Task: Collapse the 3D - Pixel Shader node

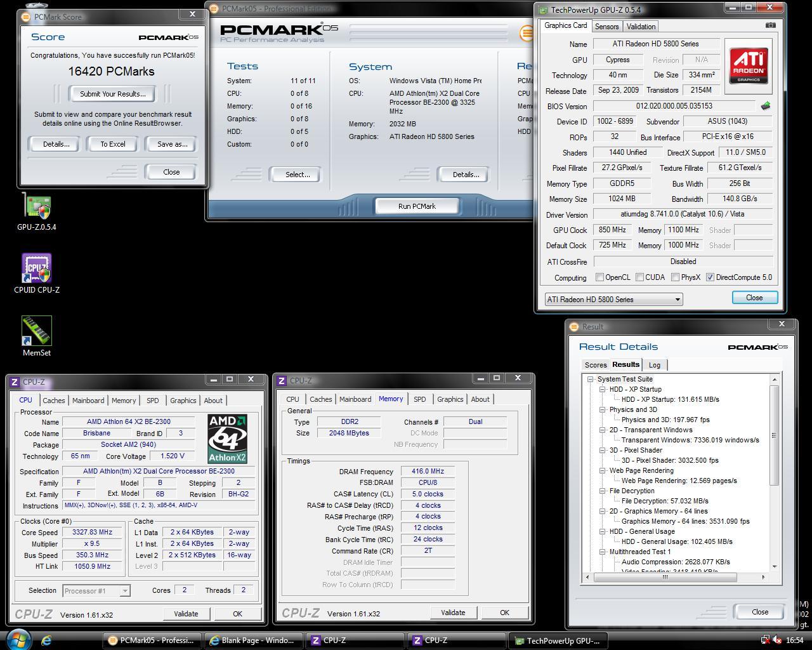Action: coord(603,450)
